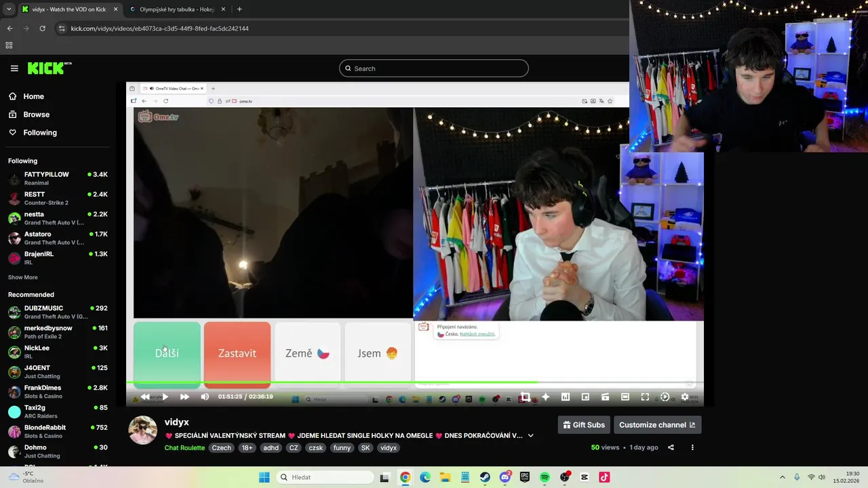The height and width of the screenshot is (488, 868).
Task: Click Customize channel button
Action: 657,425
